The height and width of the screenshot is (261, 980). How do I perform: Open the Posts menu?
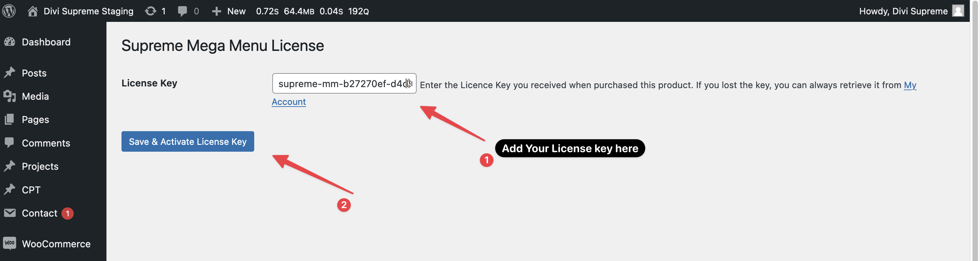(34, 73)
